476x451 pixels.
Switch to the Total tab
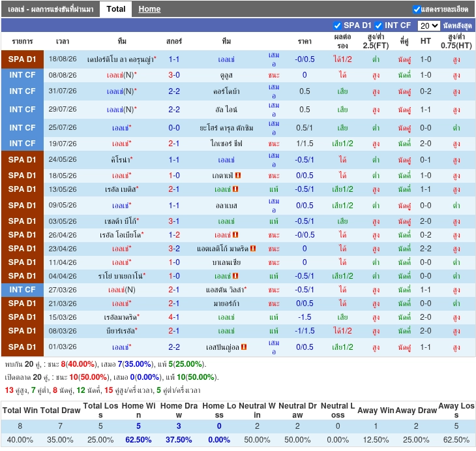(x=116, y=9)
